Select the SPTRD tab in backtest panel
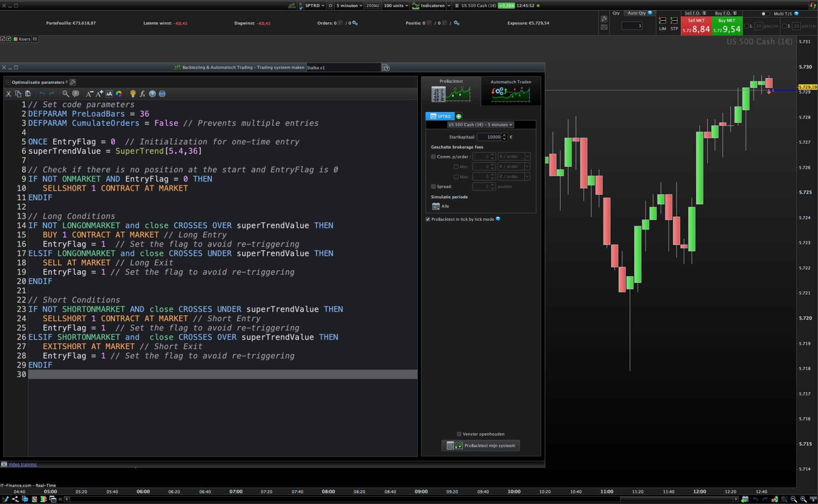Screen dimensions: 818x504 tap(440, 117)
